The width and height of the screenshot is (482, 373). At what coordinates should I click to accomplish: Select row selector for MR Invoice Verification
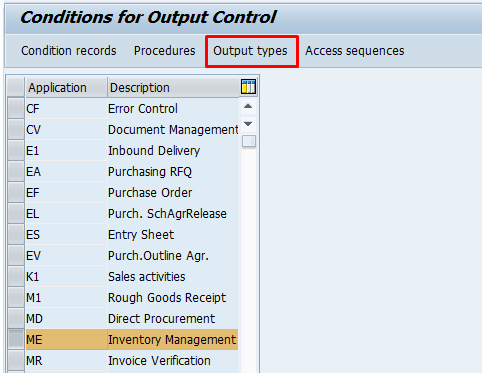pyautogui.click(x=16, y=360)
